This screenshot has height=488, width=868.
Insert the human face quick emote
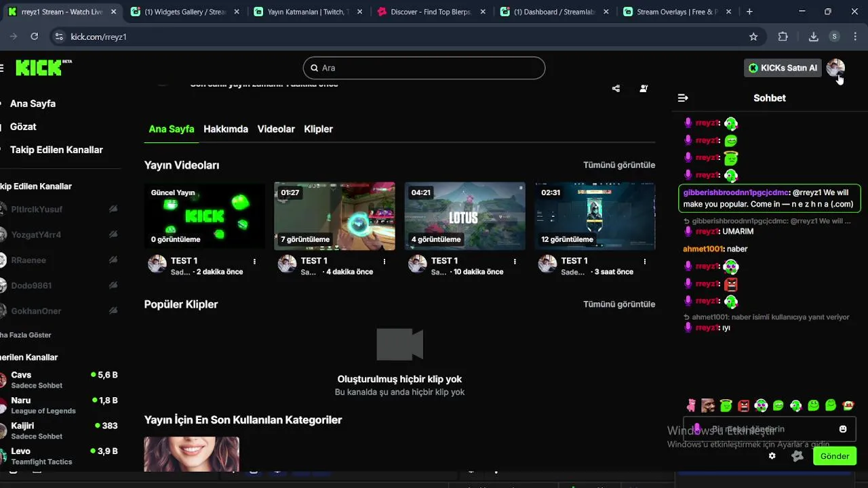pyautogui.click(x=708, y=406)
